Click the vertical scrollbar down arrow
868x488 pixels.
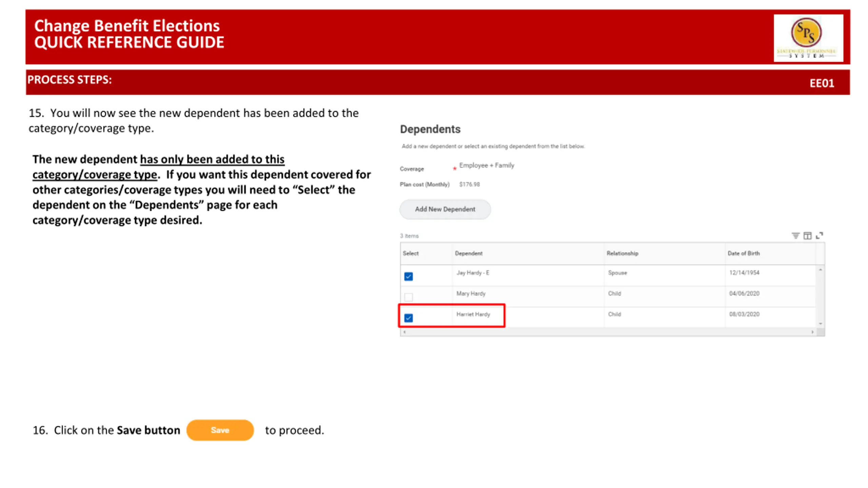coord(820,324)
